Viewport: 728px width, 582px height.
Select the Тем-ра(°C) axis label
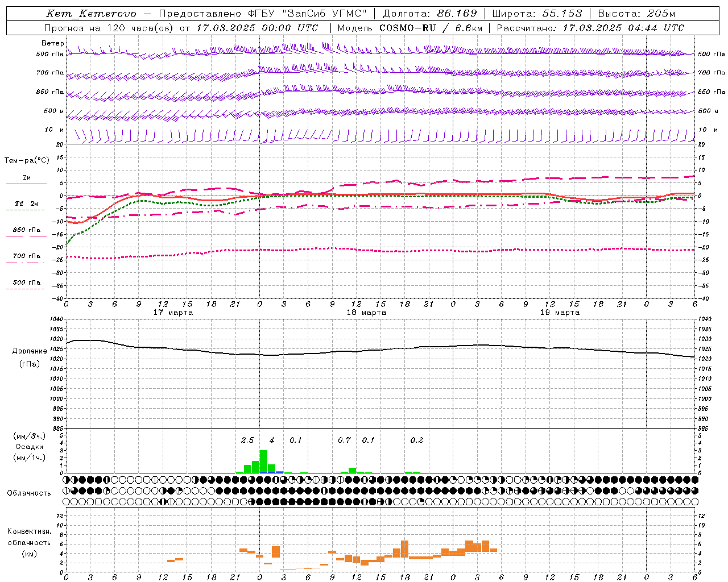pyautogui.click(x=27, y=161)
